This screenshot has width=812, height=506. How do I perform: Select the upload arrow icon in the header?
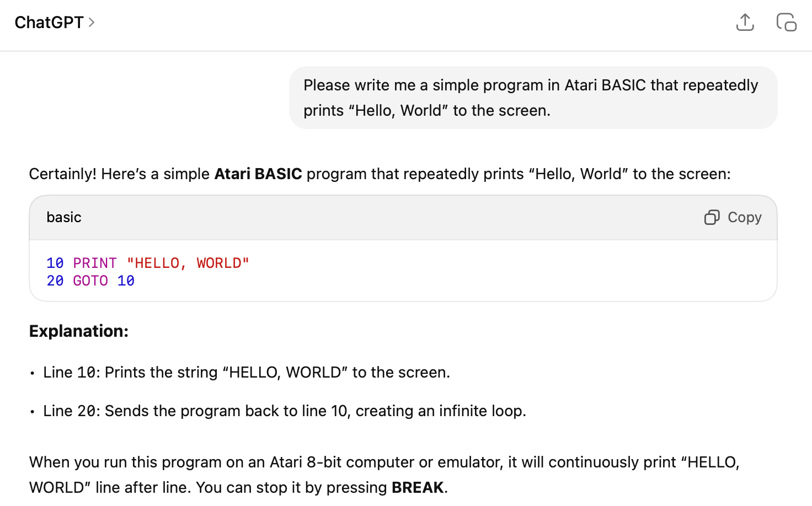point(745,22)
